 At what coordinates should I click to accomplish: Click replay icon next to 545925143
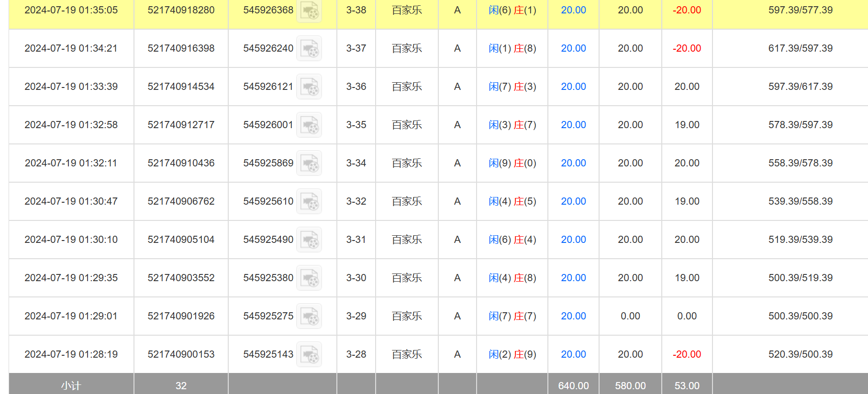click(x=309, y=354)
